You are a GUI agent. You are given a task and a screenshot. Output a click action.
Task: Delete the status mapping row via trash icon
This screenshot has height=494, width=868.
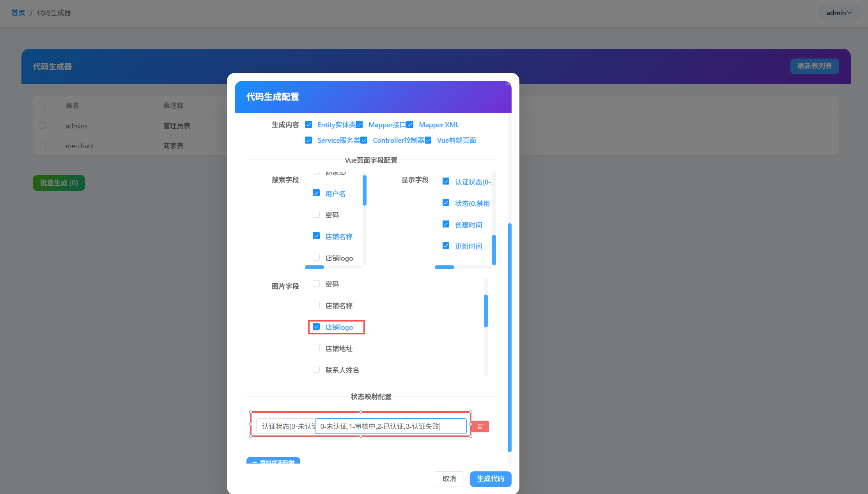[480, 426]
